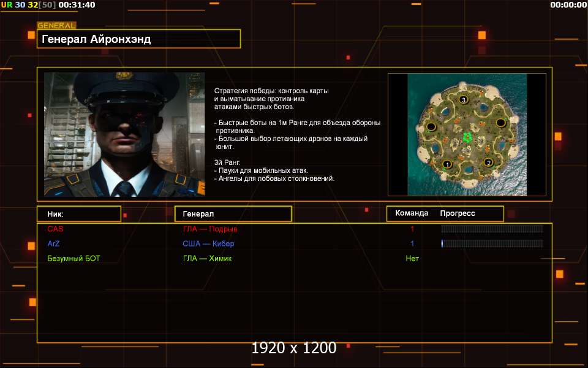Viewport: 588px width, 368px height.
Task: Click start position 2 on the map
Action: [488, 163]
